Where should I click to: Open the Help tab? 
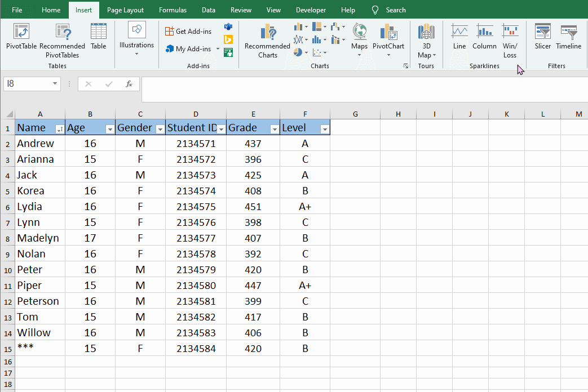click(x=348, y=10)
